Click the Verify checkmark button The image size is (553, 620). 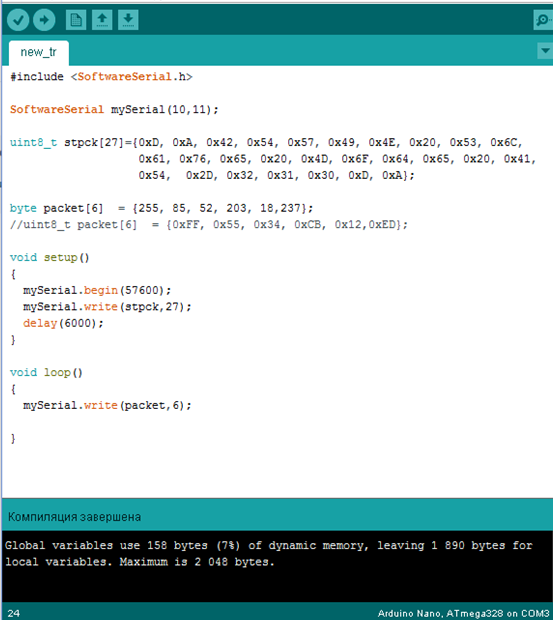18,20
